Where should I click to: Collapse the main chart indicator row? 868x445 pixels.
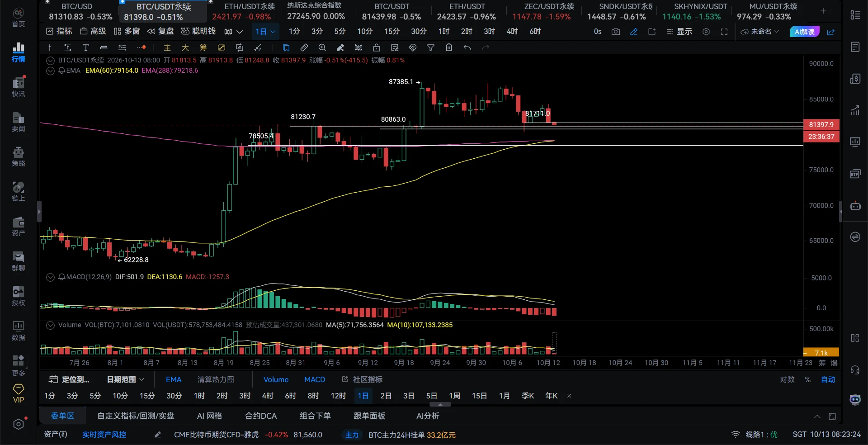tap(51, 60)
